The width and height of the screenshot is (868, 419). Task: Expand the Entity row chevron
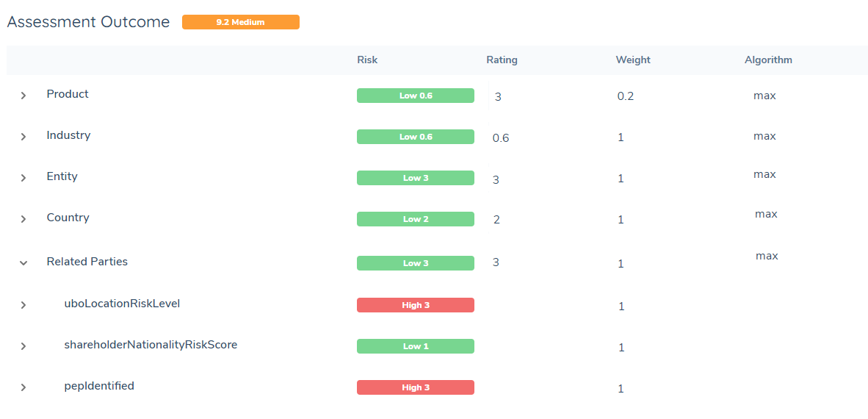click(23, 178)
